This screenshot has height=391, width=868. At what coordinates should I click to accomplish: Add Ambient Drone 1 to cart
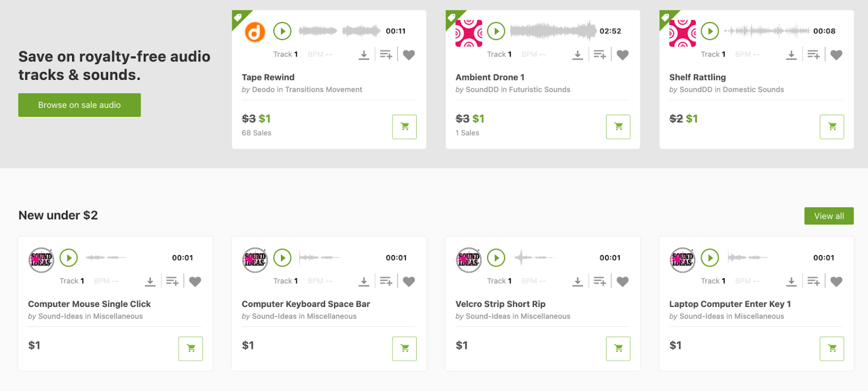point(618,127)
